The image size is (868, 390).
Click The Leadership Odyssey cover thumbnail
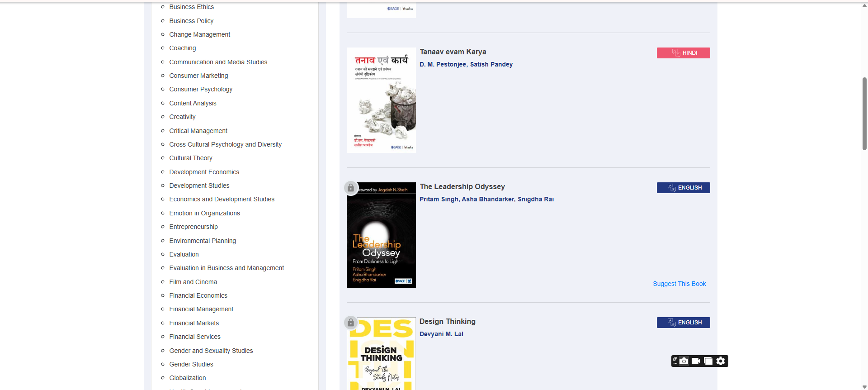pyautogui.click(x=381, y=235)
